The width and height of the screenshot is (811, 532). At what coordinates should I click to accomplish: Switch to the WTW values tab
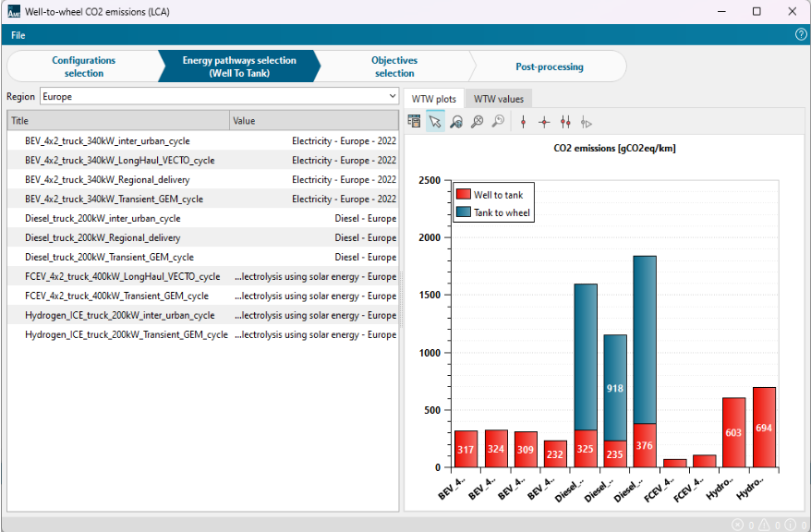tap(498, 99)
